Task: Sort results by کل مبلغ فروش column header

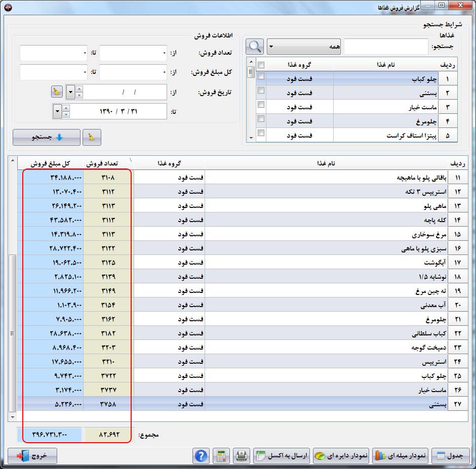Action: [51, 163]
